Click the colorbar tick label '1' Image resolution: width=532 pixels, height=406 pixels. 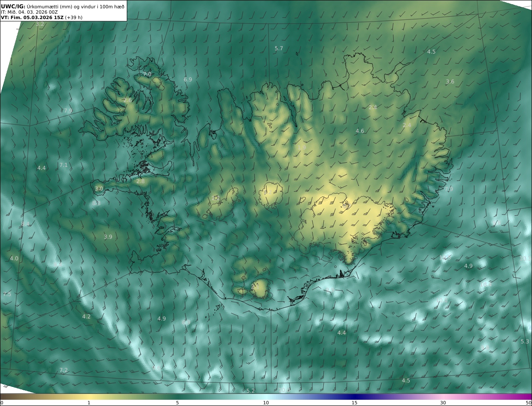coord(89,403)
